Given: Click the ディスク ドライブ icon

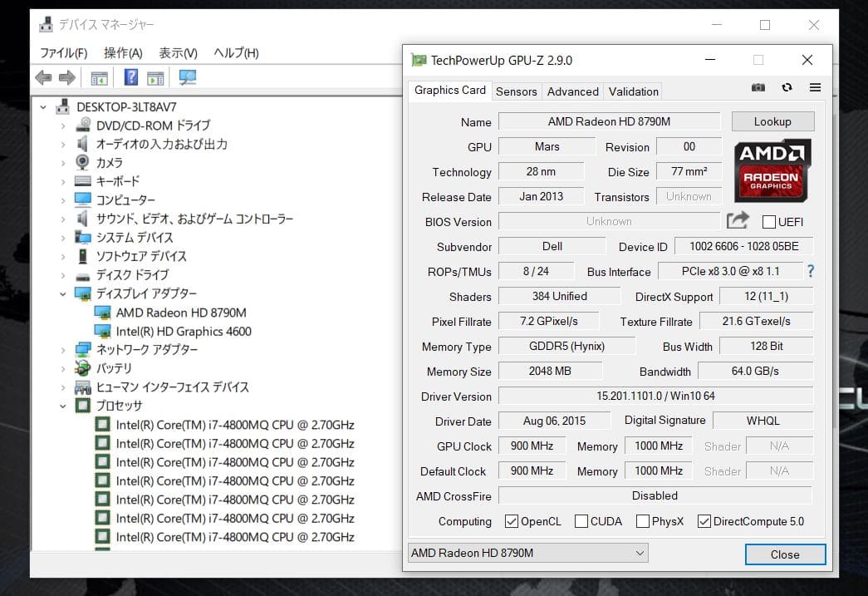Looking at the screenshot, I should coord(83,276).
